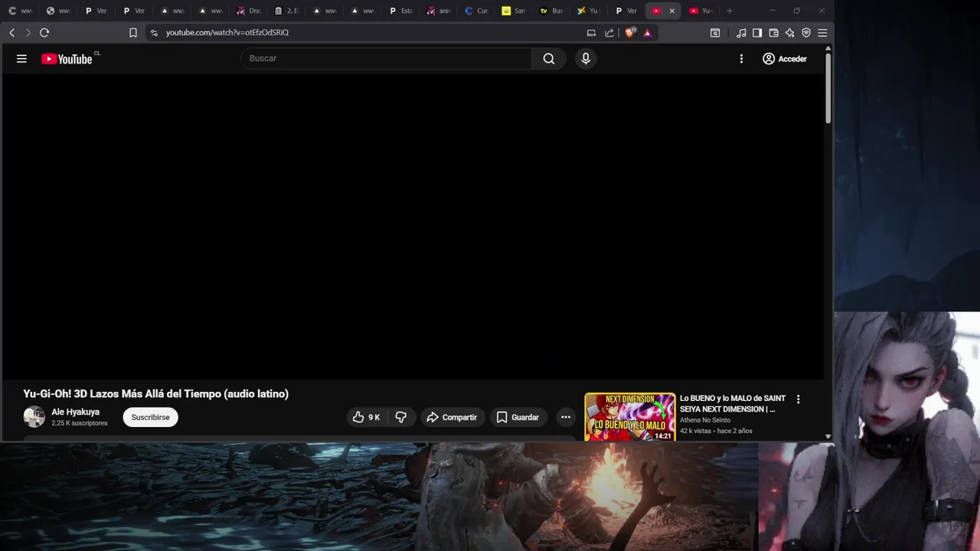Share this page from address bar
Viewport: 980px width, 551px height.
609,33
